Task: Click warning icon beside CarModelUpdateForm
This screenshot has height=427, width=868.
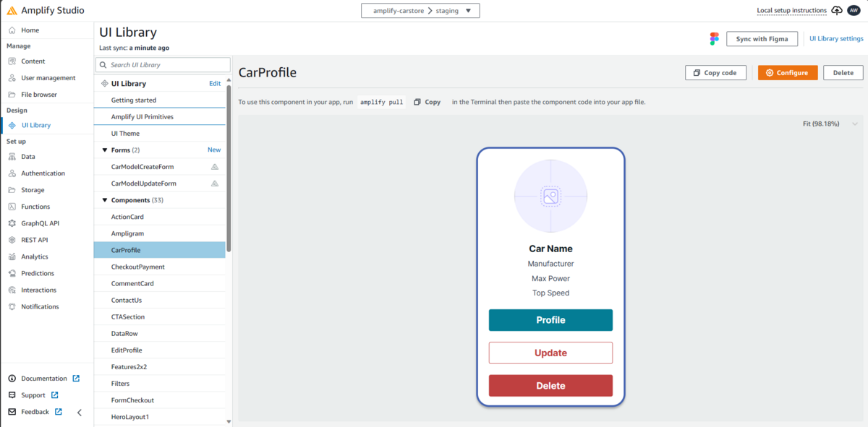Action: pos(214,184)
